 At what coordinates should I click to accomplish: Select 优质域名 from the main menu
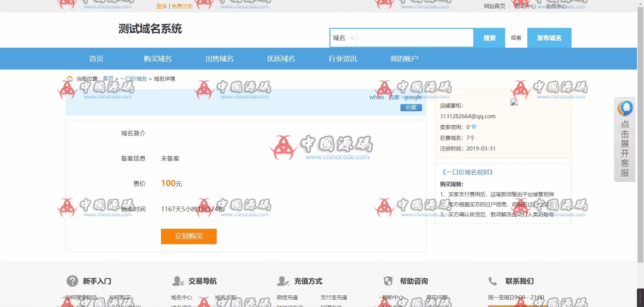click(281, 59)
